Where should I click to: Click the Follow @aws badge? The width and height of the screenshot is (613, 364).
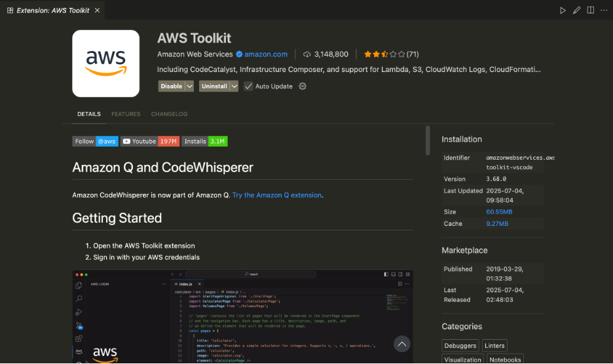96,141
